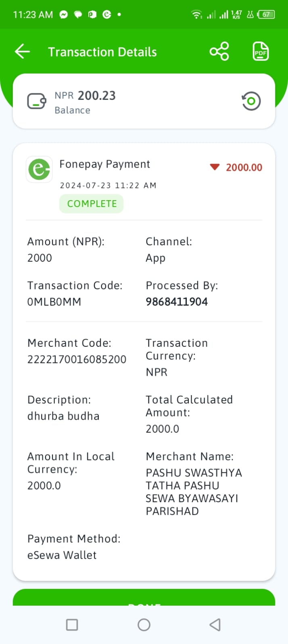288x644 pixels.
Task: Open Android recent apps square button
Action: [72, 625]
